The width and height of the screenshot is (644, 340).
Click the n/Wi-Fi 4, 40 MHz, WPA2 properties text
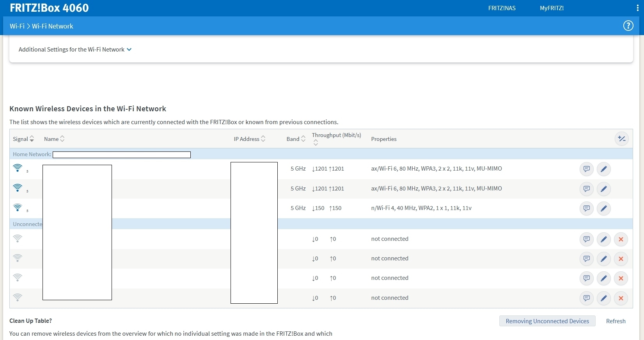coord(421,208)
